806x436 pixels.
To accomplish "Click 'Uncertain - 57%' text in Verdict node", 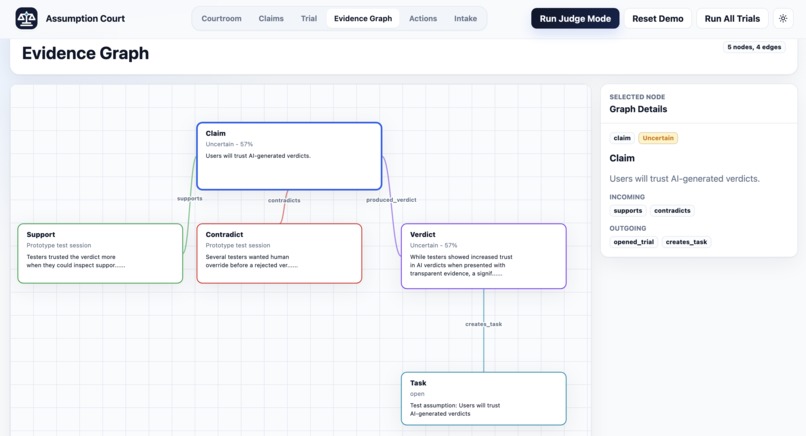I will pyautogui.click(x=433, y=246).
